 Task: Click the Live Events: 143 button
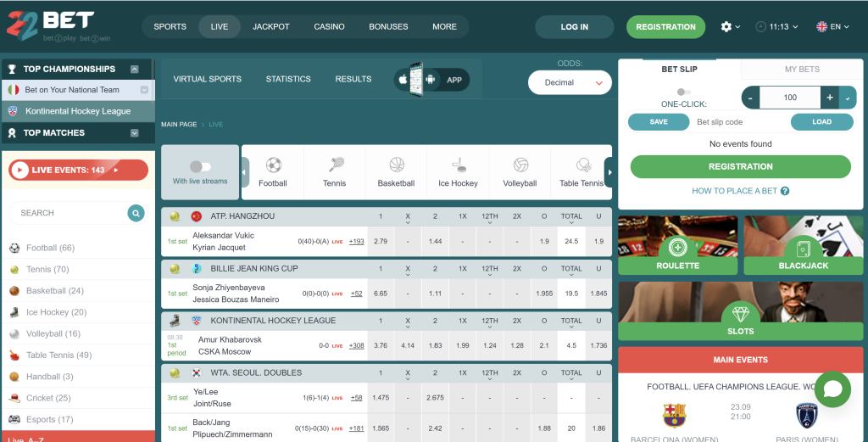point(79,170)
